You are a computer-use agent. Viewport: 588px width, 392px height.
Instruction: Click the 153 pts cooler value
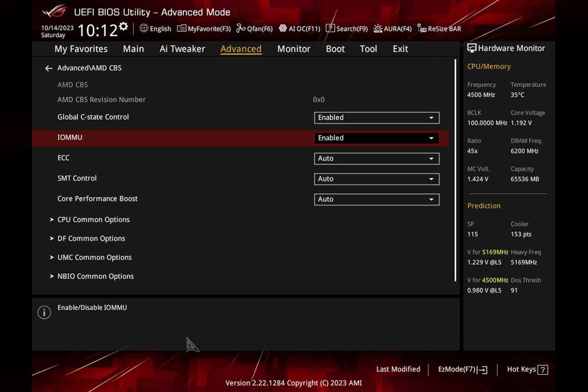point(521,234)
